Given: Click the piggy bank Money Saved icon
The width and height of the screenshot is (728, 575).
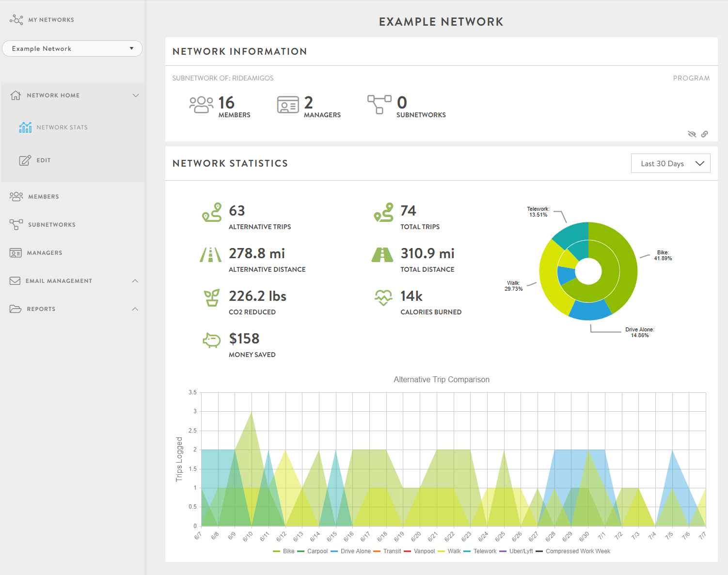Looking at the screenshot, I should pos(212,341).
